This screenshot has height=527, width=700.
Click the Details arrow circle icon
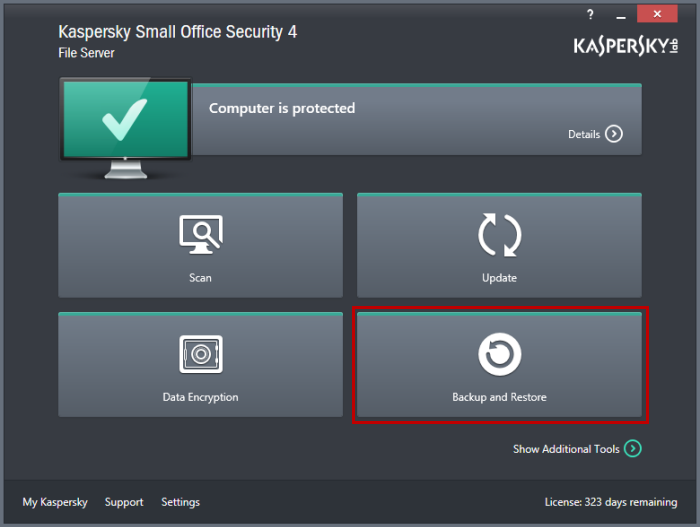coord(614,134)
